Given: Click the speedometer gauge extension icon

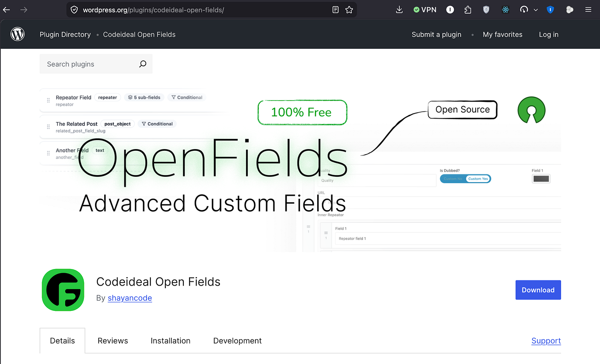Looking at the screenshot, I should coord(524,9).
